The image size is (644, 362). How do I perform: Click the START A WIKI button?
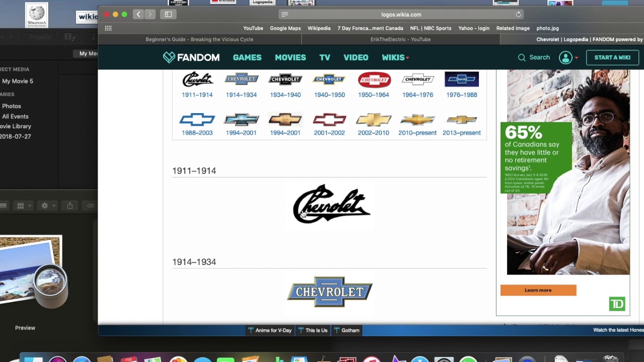point(612,57)
